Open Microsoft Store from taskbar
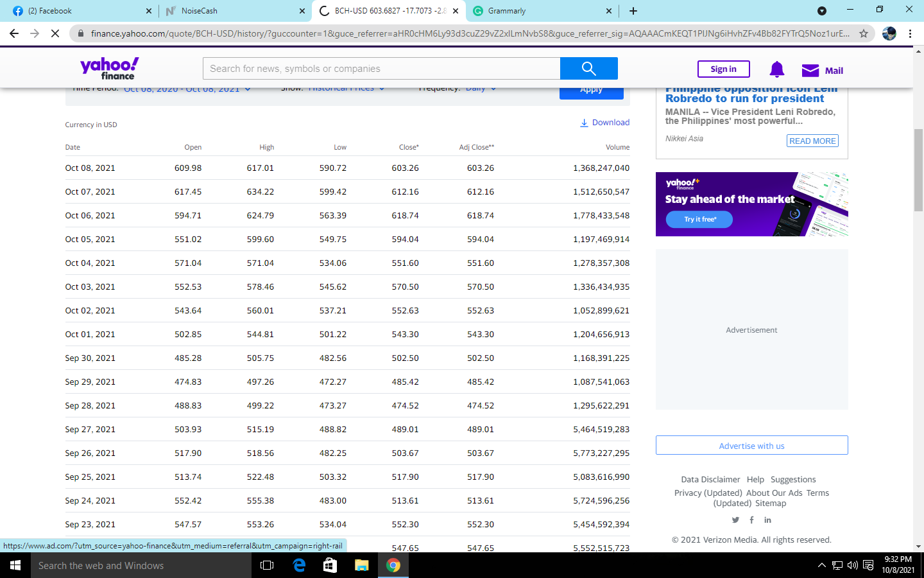924x578 pixels. [x=330, y=565]
